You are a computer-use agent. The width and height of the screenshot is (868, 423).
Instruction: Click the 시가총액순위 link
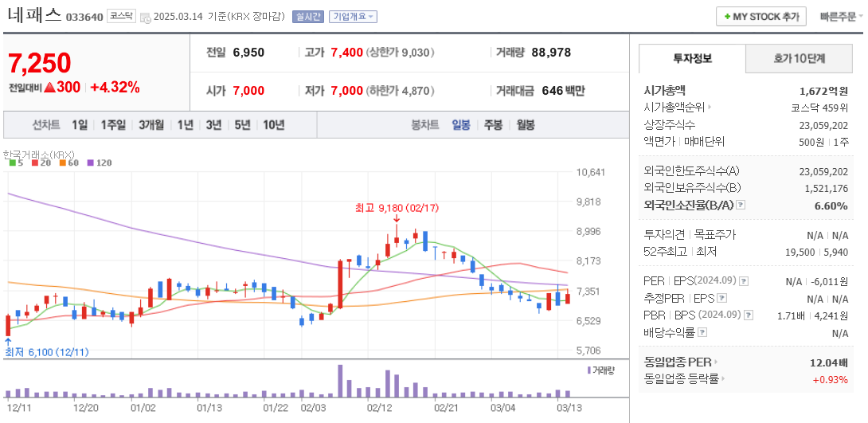pos(675,108)
